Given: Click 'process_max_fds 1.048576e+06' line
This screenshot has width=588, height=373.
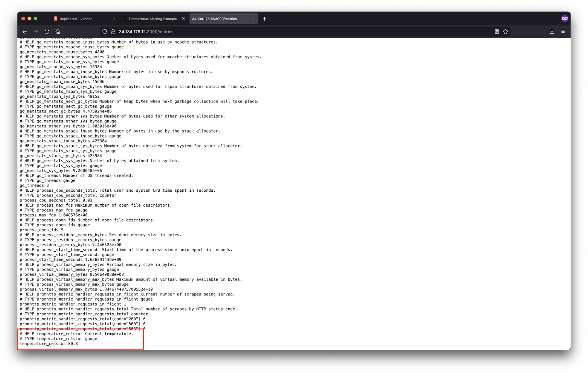Looking at the screenshot, I should point(54,215).
